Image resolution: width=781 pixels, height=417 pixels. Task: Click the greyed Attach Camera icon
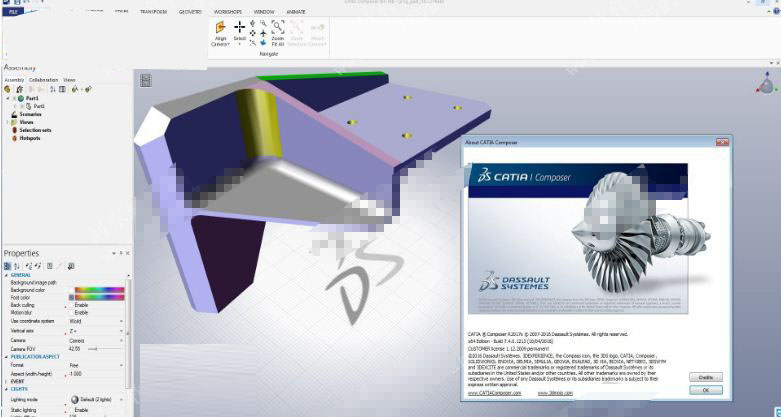(x=317, y=28)
